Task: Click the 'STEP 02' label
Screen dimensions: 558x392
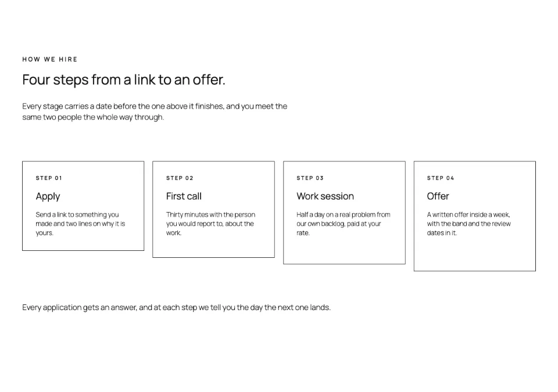Action: pyautogui.click(x=180, y=178)
